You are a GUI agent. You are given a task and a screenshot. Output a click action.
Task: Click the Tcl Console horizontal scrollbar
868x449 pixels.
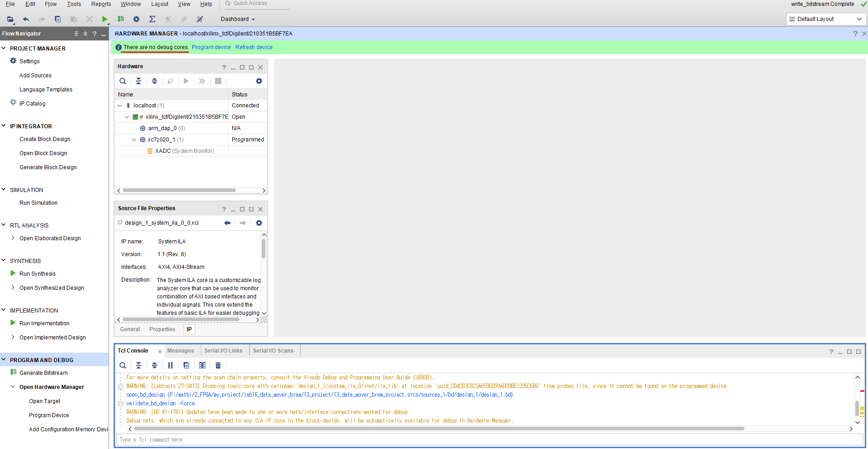coord(439,429)
